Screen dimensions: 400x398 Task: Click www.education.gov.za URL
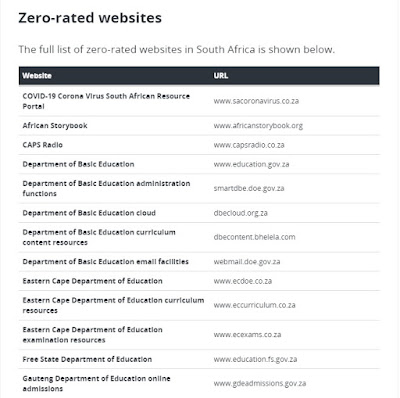251,164
